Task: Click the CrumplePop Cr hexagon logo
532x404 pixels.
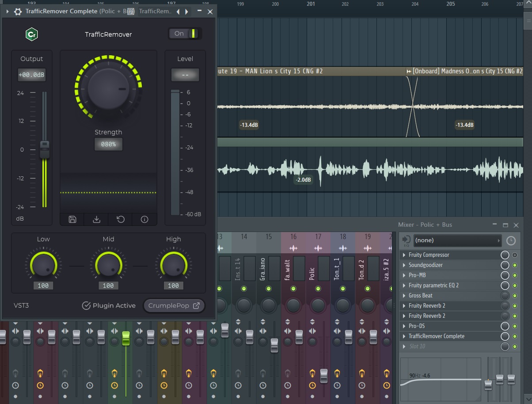Action: click(31, 34)
